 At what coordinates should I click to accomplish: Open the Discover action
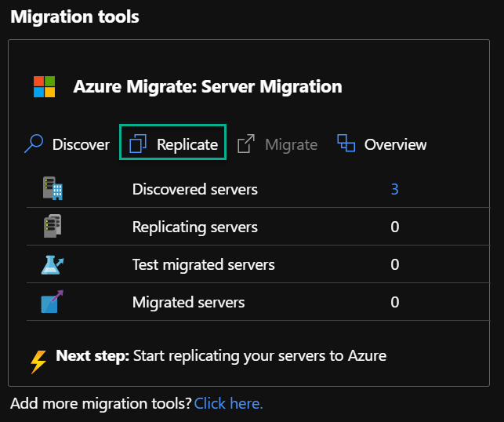point(67,144)
